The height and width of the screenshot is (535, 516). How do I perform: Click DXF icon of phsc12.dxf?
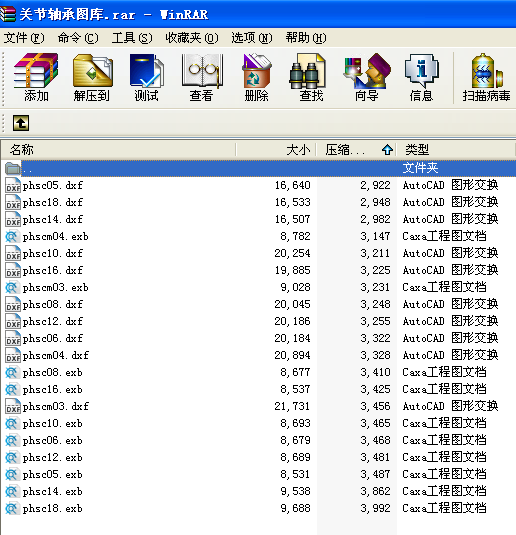[x=13, y=321]
